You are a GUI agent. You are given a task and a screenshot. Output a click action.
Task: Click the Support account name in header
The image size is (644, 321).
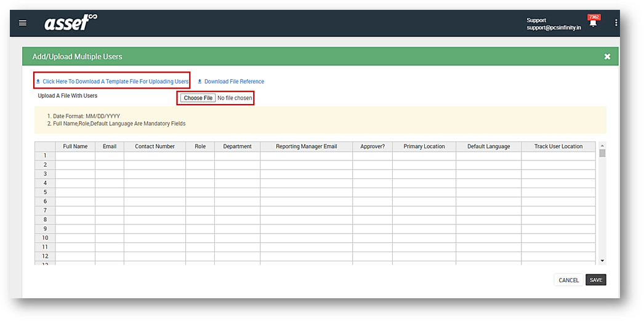click(x=536, y=20)
